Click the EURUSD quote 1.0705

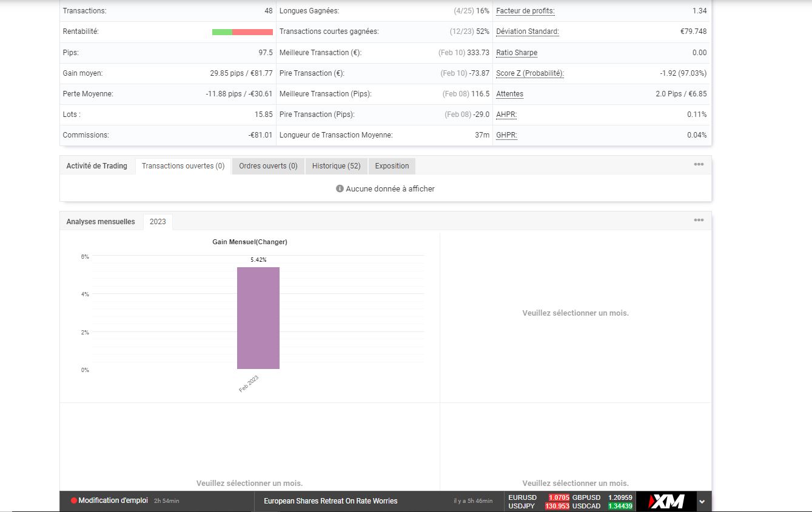559,497
